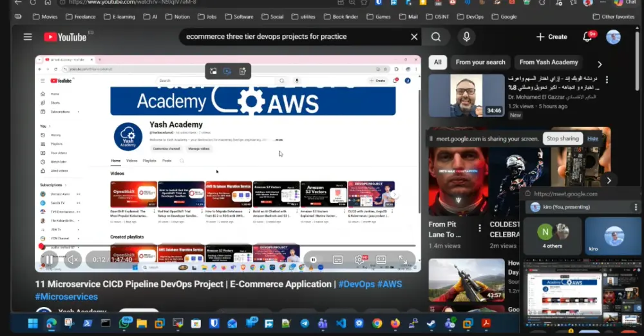
Task: Follow the #AWS hashtag in the title
Action: [390, 284]
